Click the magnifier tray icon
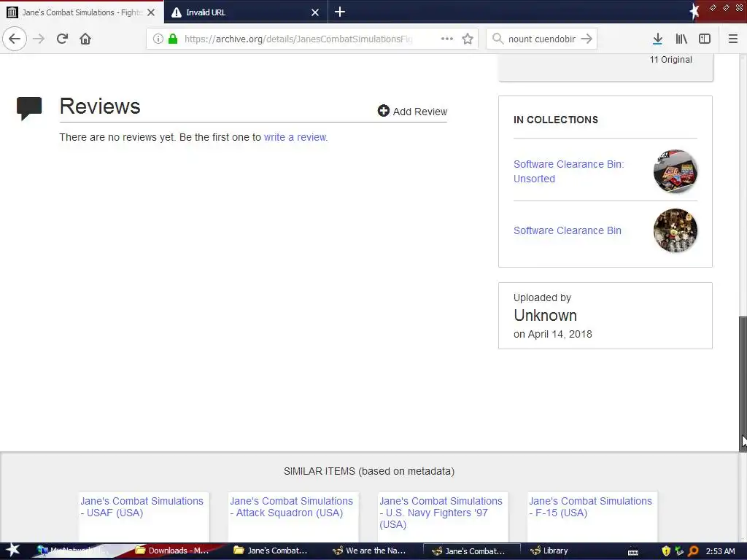The height and width of the screenshot is (560, 747). pyautogui.click(x=693, y=551)
